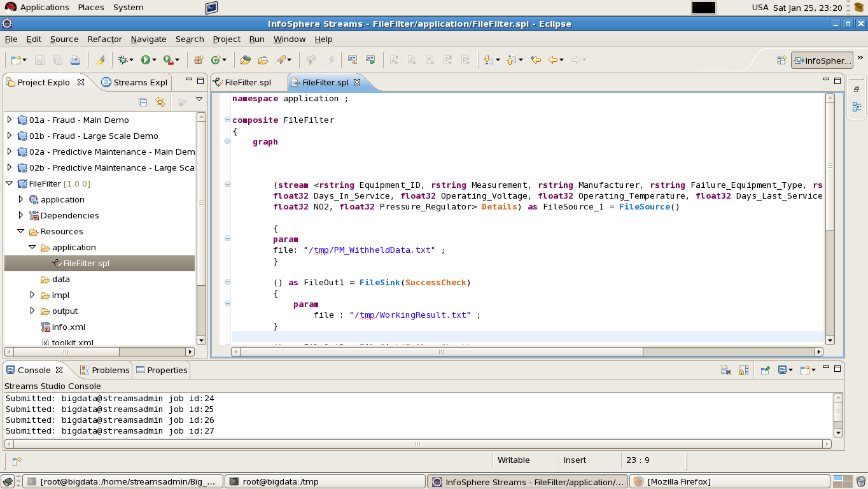Click the Next Annotation arrow icon

pos(488,60)
